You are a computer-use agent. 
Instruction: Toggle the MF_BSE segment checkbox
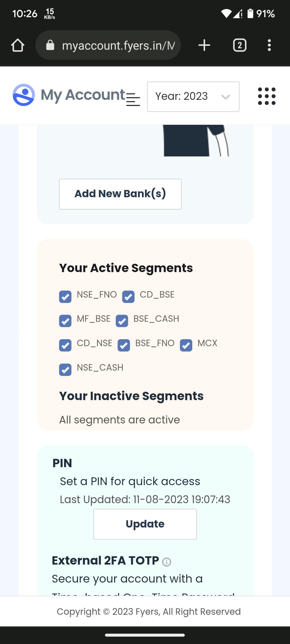(x=65, y=321)
